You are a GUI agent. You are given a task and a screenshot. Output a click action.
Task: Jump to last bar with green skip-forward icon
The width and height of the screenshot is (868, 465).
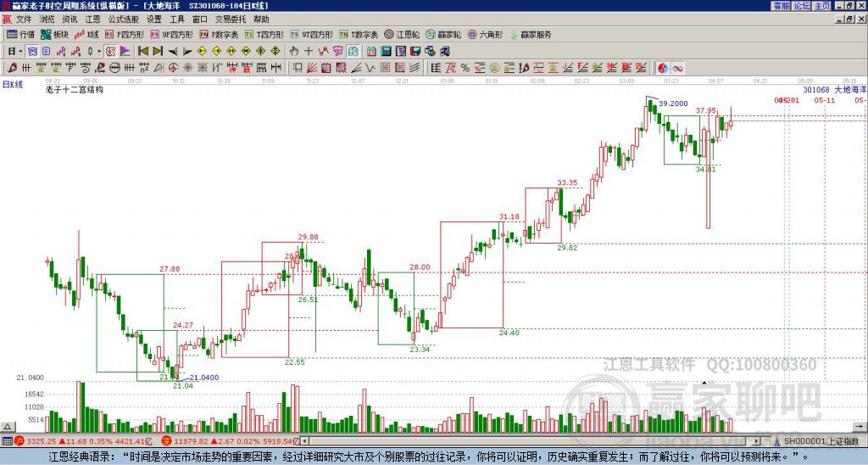tap(158, 52)
